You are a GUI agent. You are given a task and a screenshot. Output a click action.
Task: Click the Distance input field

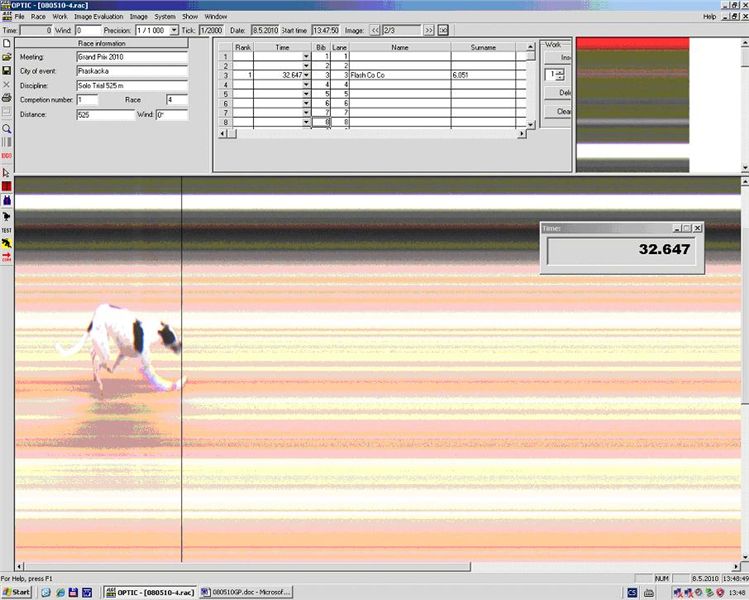coord(106,115)
